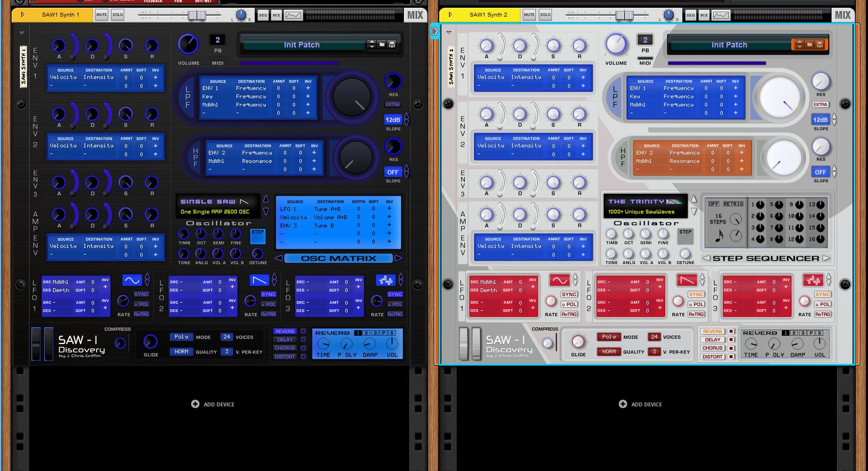Image resolution: width=868 pixels, height=471 pixels.
Task: Open the patch browser folder icon on Synth 1
Action: tap(382, 44)
